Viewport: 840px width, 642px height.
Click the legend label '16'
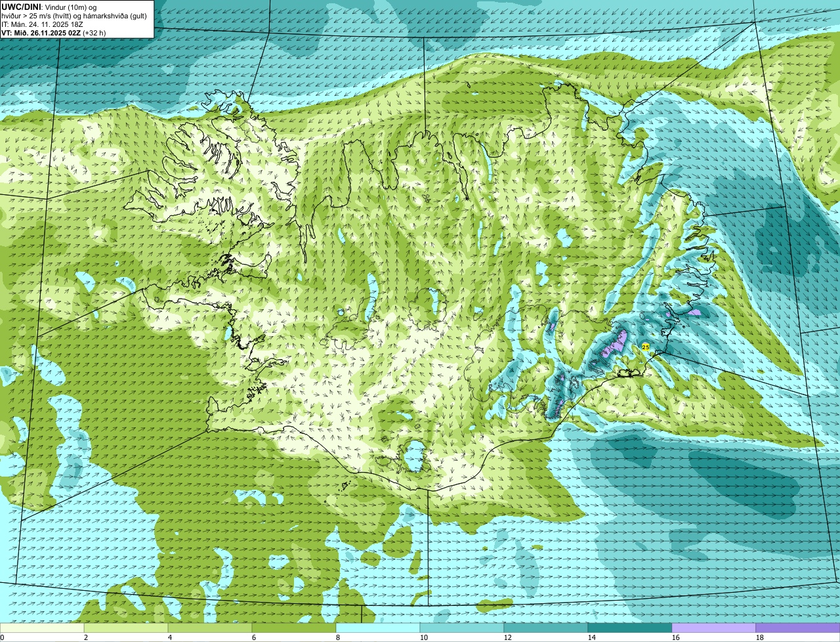click(676, 637)
